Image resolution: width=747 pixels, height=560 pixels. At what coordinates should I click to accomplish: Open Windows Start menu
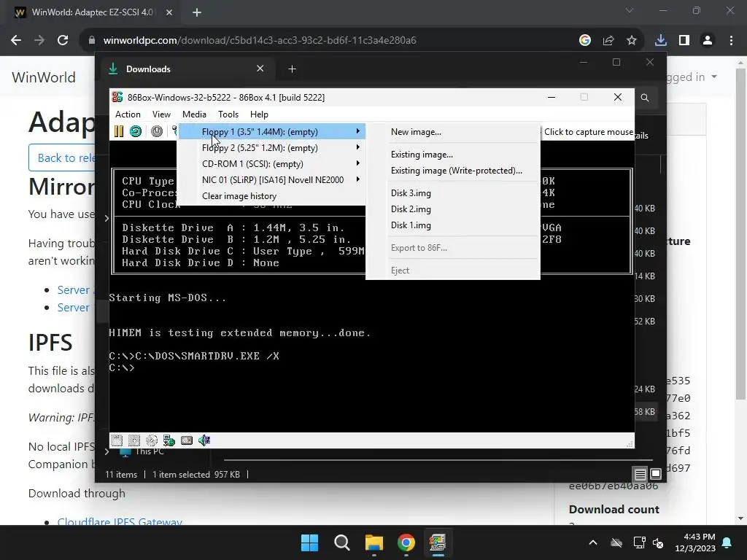point(309,542)
